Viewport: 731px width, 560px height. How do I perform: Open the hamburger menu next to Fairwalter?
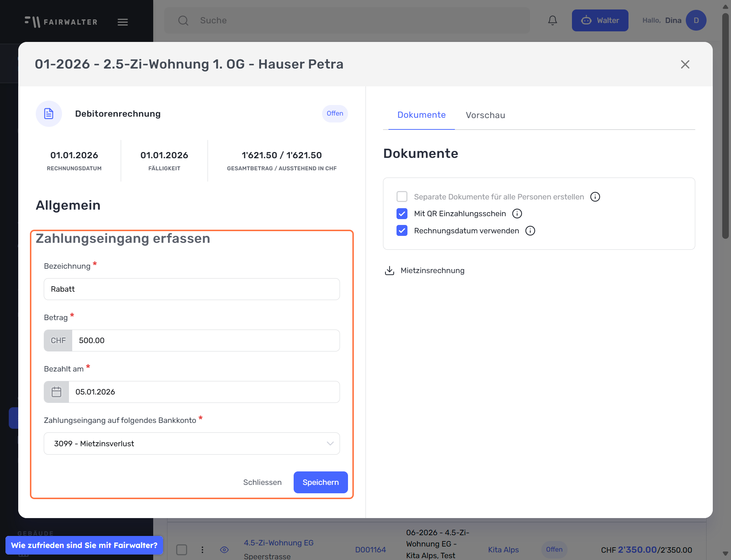tap(123, 22)
